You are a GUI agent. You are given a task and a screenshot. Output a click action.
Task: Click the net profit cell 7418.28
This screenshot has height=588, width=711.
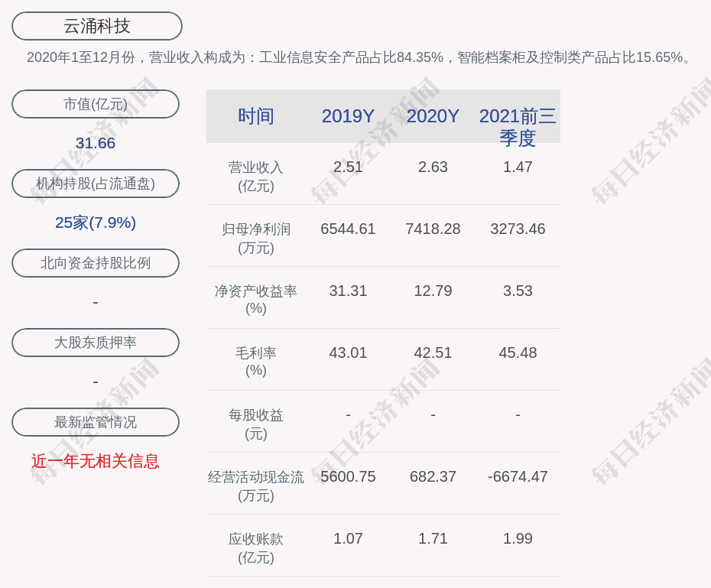click(x=433, y=229)
